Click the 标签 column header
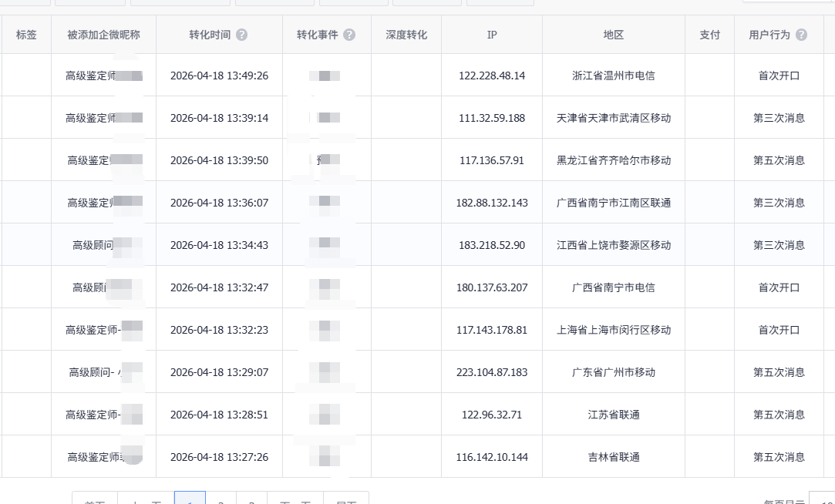This screenshot has height=504, width=835. pyautogui.click(x=26, y=35)
